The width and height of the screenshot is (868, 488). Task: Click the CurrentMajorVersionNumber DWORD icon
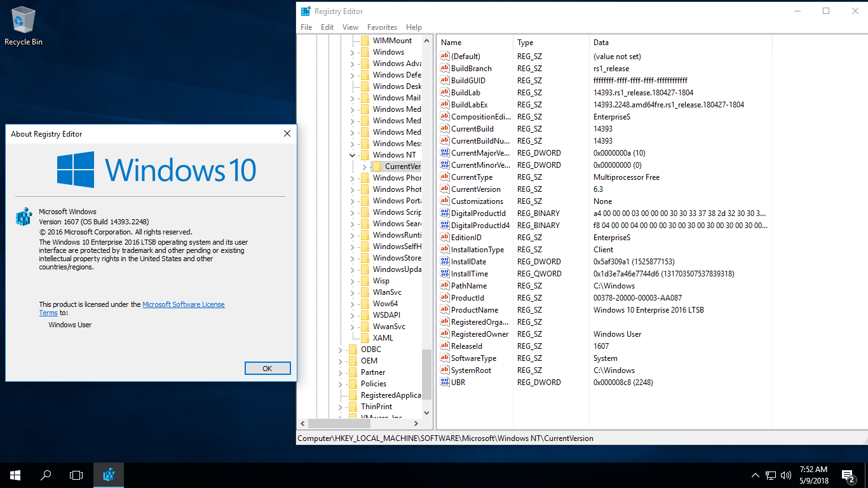pyautogui.click(x=445, y=153)
